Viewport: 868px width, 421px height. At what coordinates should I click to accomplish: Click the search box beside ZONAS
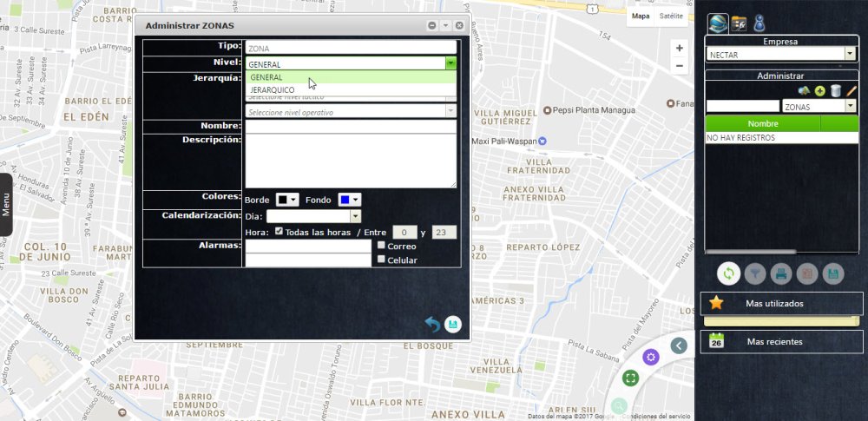click(x=742, y=106)
